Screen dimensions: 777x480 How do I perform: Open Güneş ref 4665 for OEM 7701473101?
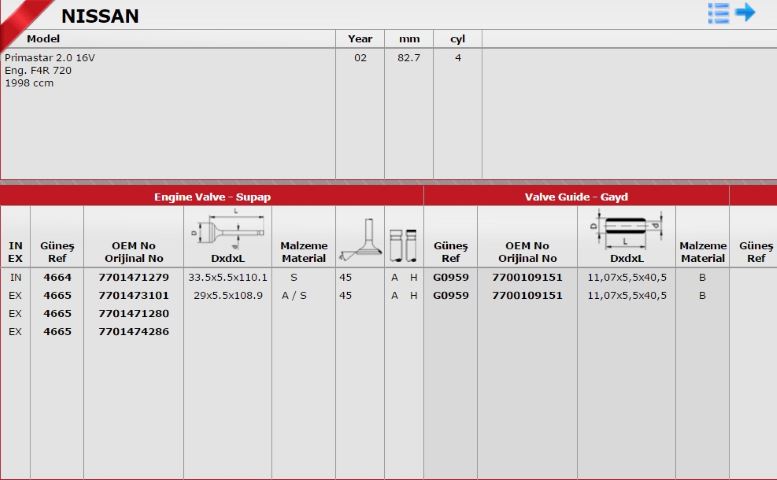point(57,295)
